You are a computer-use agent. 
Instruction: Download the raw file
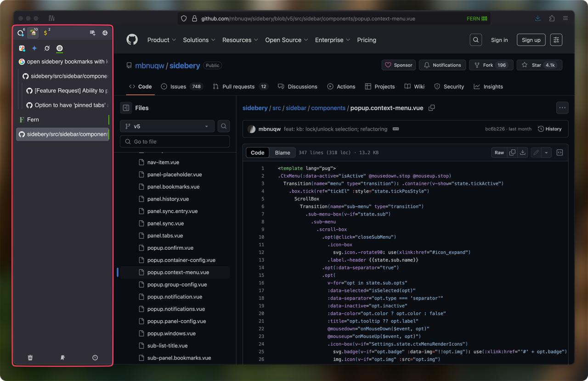click(523, 153)
